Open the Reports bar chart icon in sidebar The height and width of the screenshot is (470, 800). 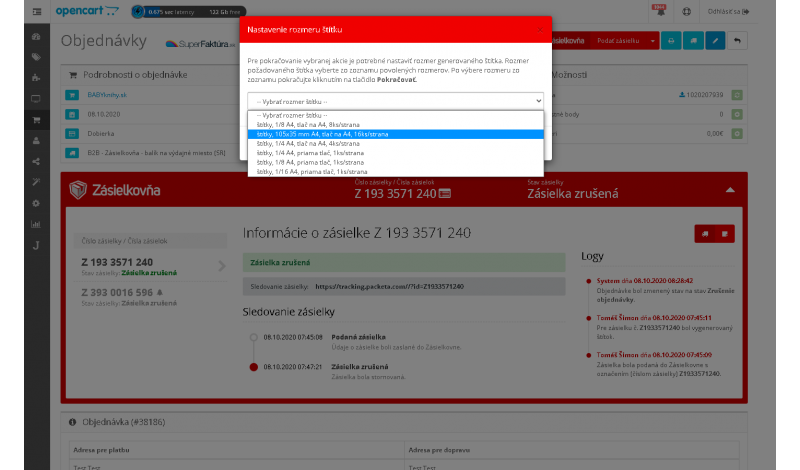[x=36, y=224]
